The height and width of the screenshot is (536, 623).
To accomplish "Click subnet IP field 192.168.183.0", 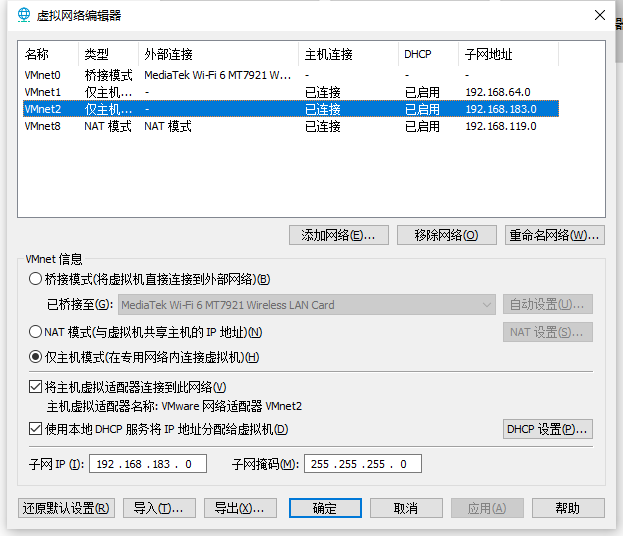I will point(148,464).
